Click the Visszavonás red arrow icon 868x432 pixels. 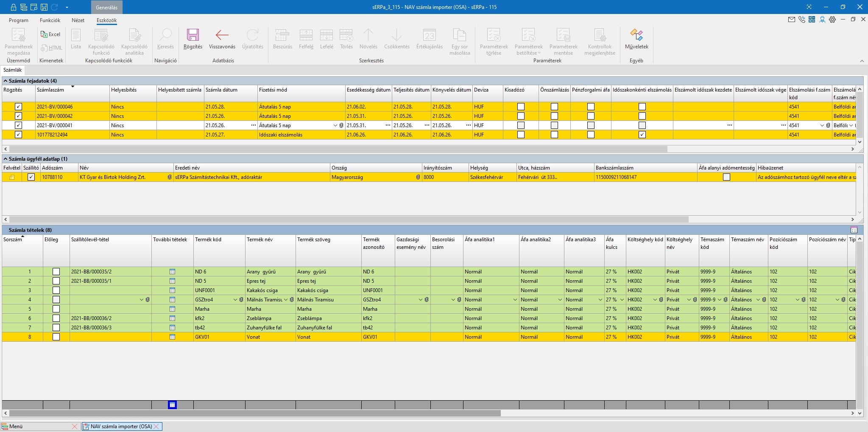222,36
